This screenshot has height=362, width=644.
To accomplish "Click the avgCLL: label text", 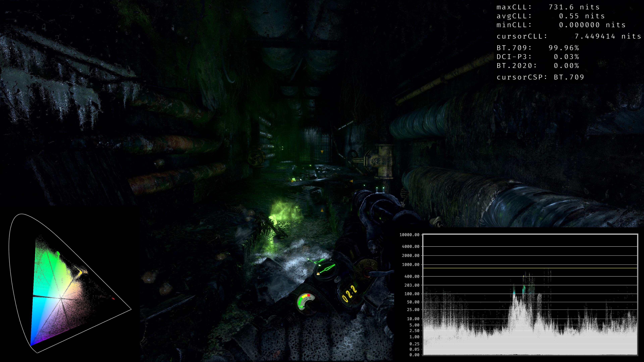I will (514, 16).
